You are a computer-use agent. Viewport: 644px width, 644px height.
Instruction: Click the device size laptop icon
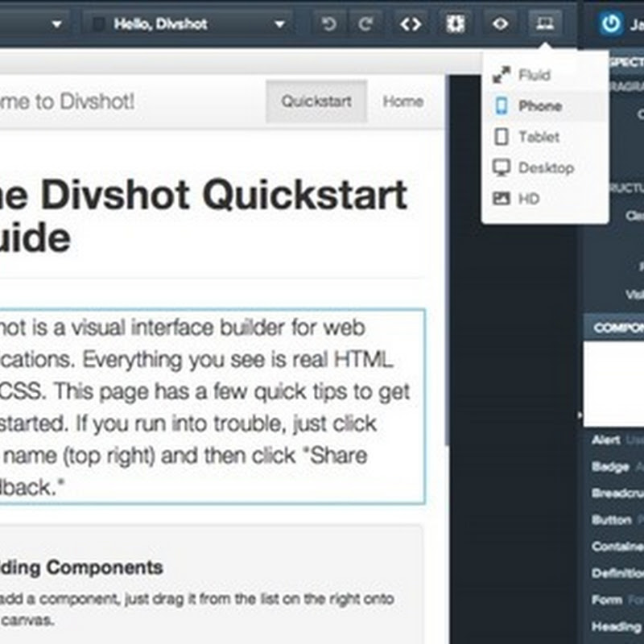tap(545, 24)
